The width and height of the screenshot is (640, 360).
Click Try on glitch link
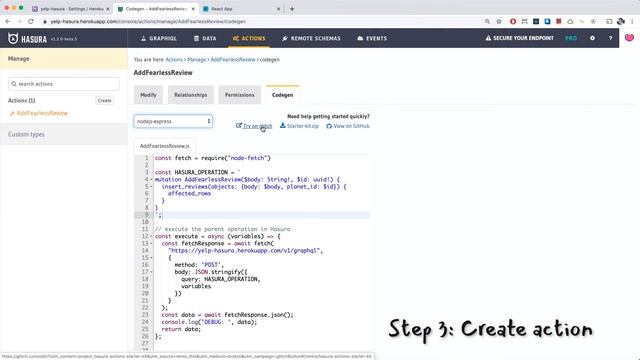tap(254, 126)
